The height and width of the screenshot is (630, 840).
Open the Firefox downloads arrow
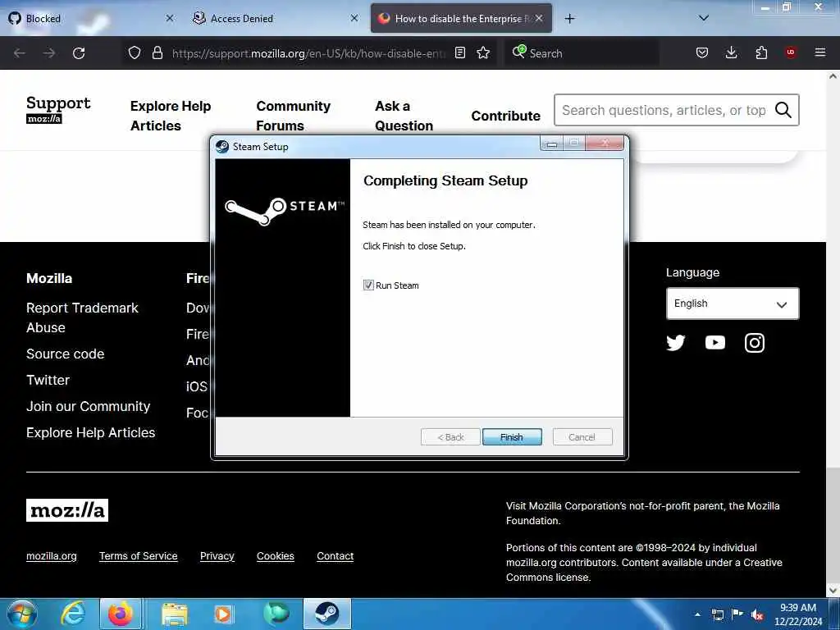pyautogui.click(x=731, y=52)
